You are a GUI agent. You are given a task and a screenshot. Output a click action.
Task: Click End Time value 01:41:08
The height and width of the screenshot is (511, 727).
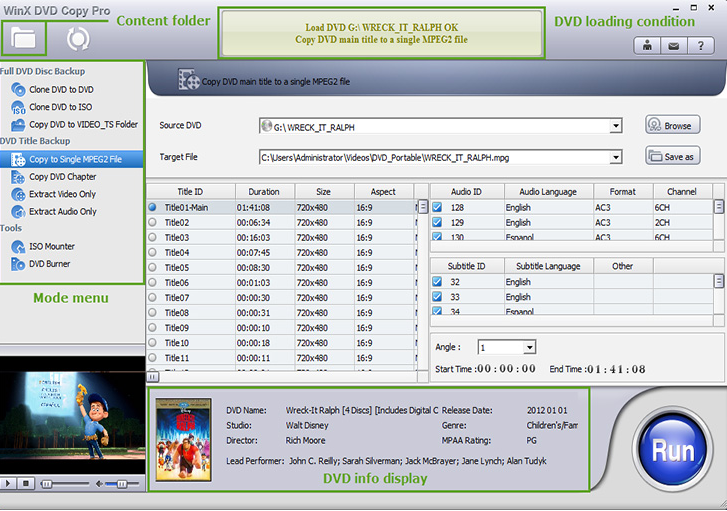(x=616, y=369)
